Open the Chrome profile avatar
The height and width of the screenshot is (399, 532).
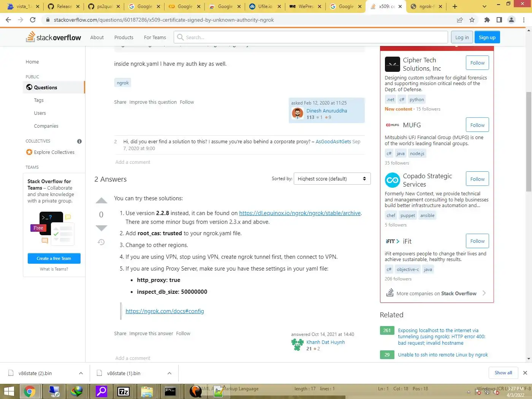(511, 20)
